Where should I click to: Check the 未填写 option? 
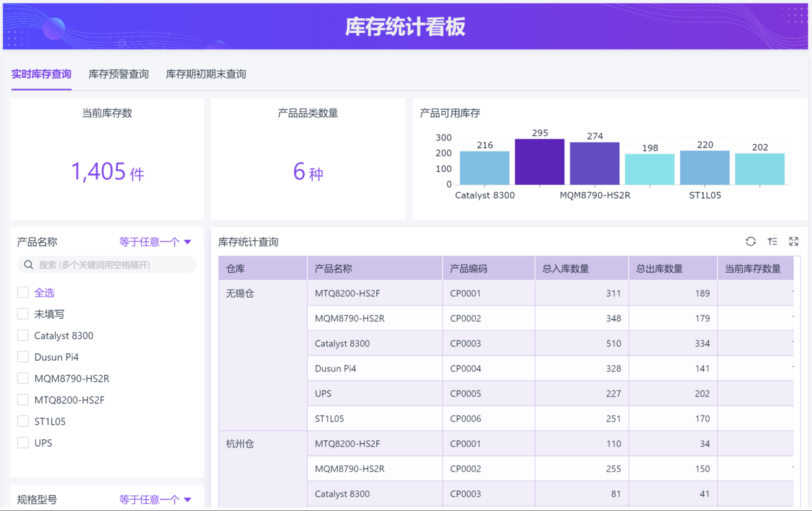click(x=23, y=314)
